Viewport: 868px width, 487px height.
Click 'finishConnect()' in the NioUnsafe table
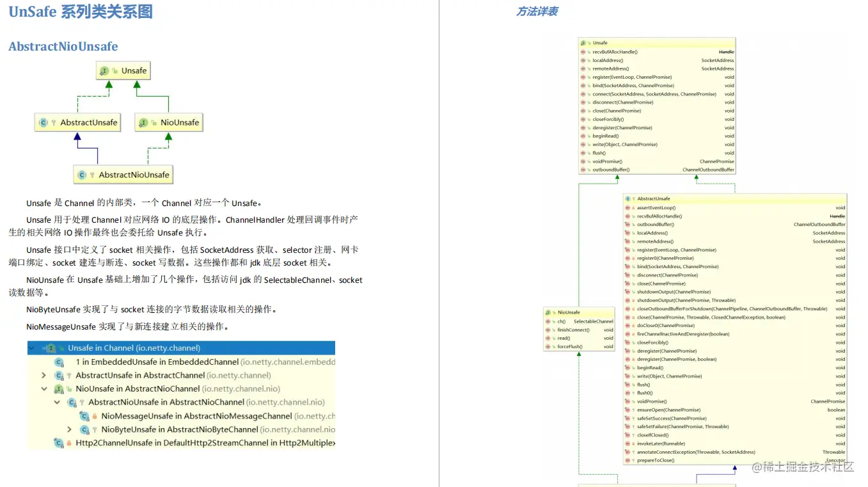pos(573,330)
